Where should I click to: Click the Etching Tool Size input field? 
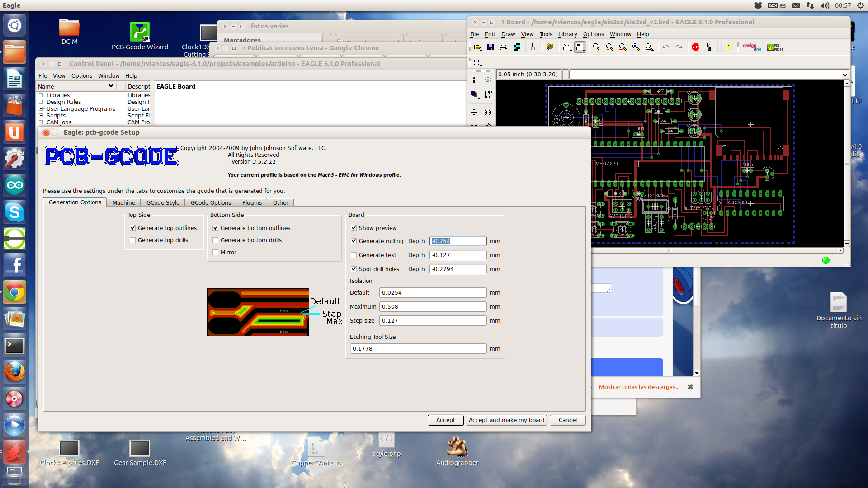(x=418, y=349)
